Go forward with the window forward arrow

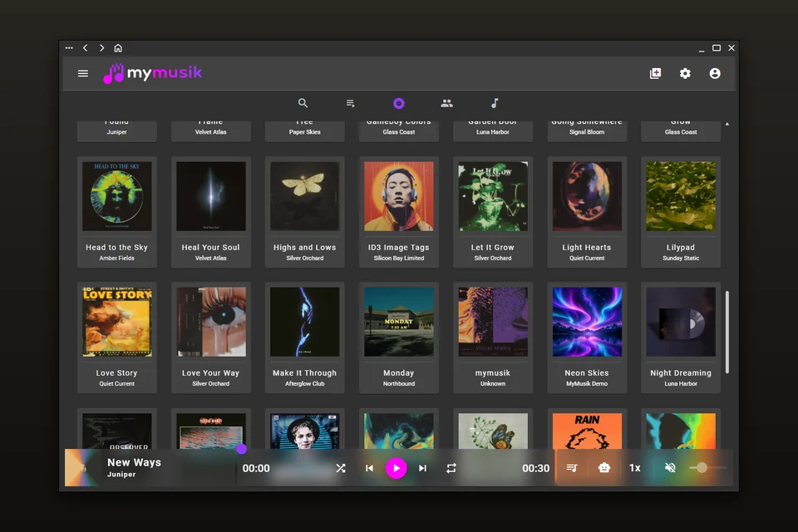(101, 48)
